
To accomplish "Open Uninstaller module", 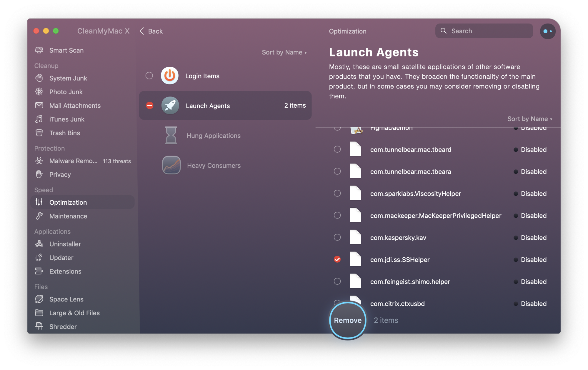I will 82,244.
